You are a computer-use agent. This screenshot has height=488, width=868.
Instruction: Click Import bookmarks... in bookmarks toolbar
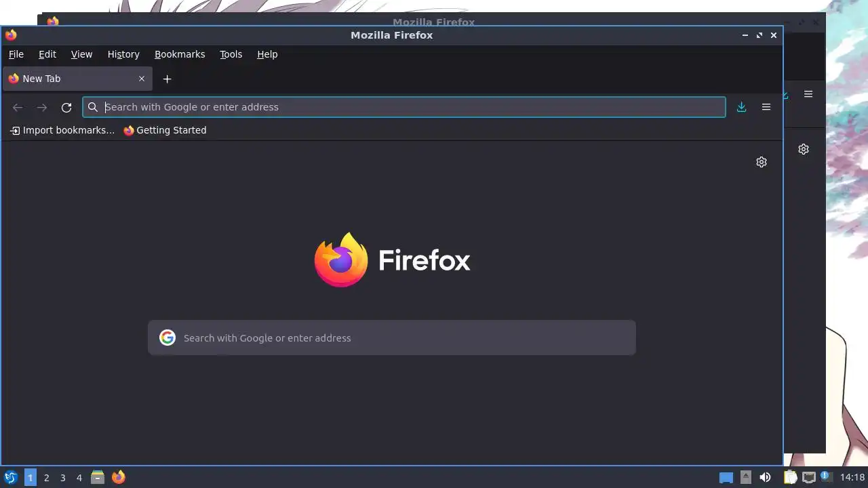tap(62, 130)
